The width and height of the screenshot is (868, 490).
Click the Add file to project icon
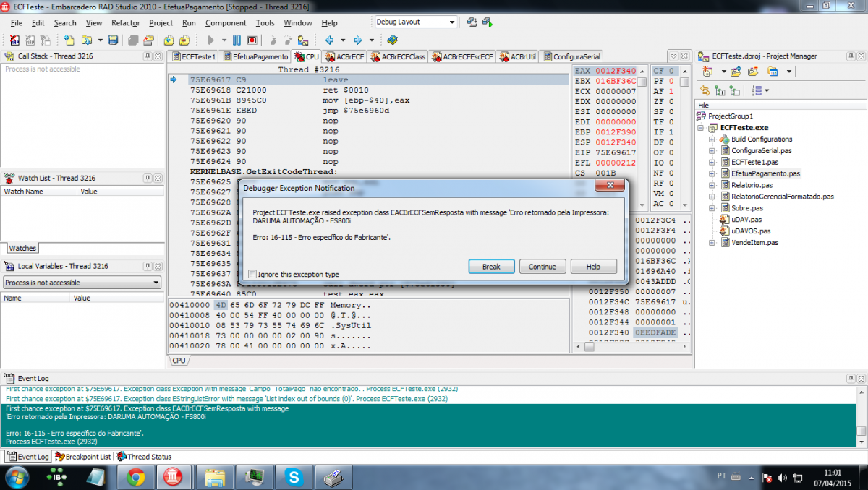click(169, 40)
